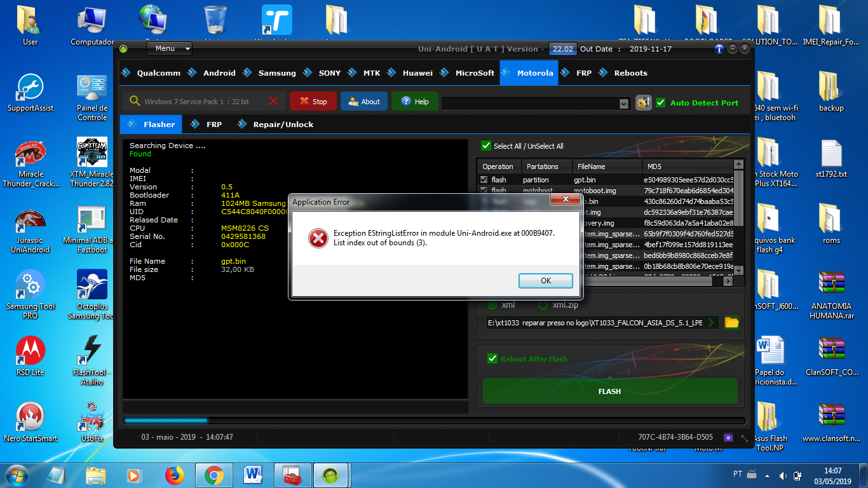
Task: Click the magnifier search icon
Action: [x=134, y=101]
